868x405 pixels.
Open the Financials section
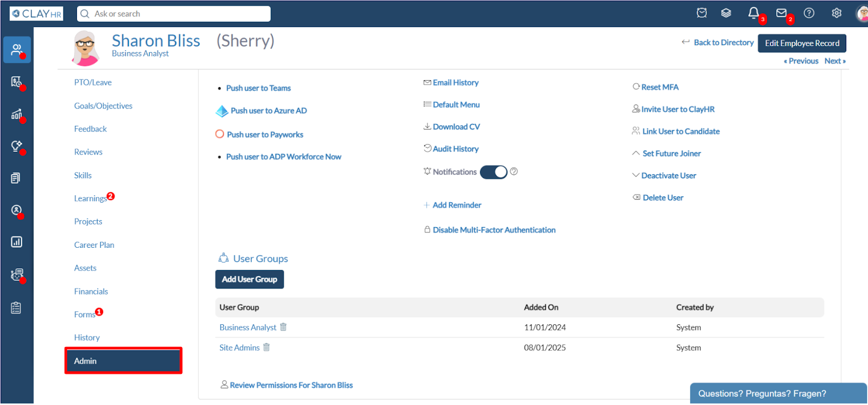click(x=91, y=291)
